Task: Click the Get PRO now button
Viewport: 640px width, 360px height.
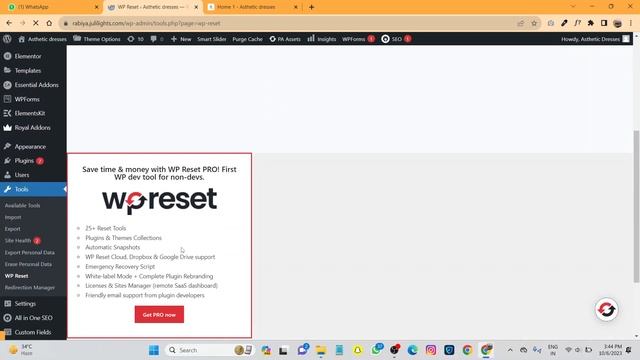Action: [x=159, y=314]
